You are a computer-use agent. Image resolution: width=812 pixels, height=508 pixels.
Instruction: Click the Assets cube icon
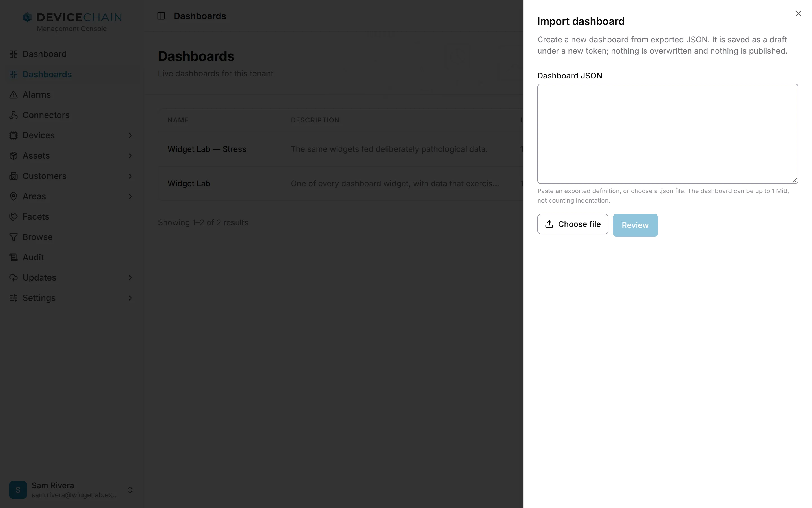pos(14,156)
